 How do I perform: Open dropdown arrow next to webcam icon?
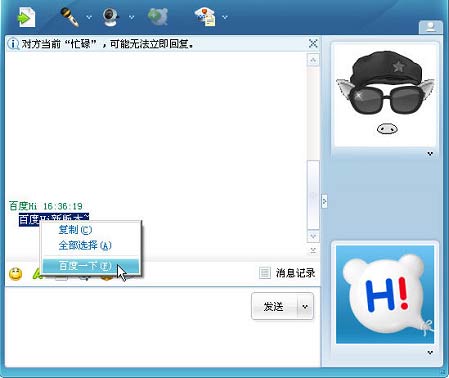(x=131, y=17)
